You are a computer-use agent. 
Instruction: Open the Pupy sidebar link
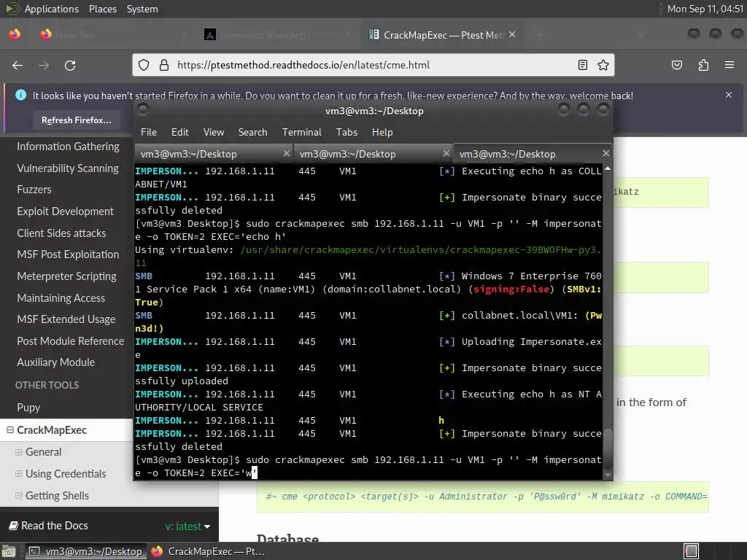pyautogui.click(x=28, y=408)
